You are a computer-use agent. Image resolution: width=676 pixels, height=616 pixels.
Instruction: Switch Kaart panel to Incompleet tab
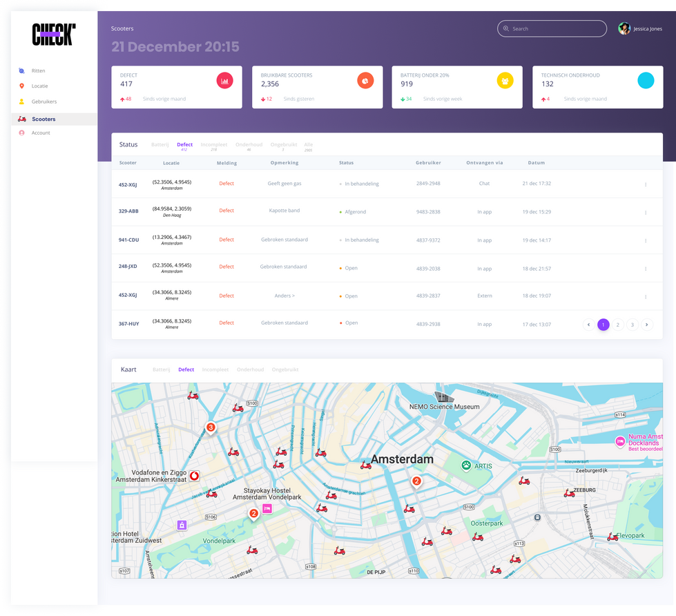(x=215, y=370)
